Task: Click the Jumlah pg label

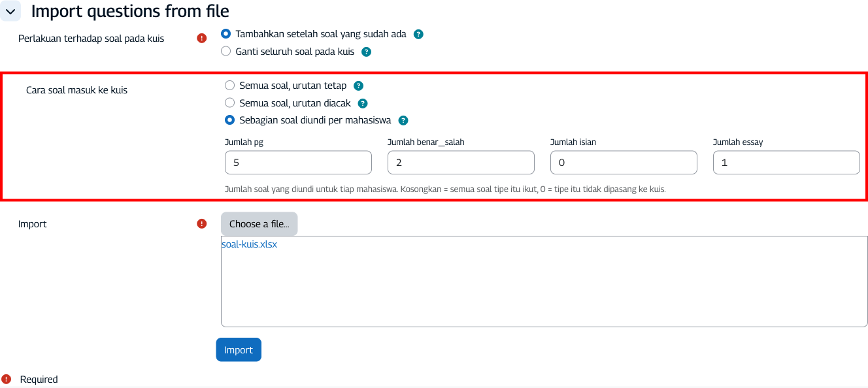Action: [x=244, y=142]
